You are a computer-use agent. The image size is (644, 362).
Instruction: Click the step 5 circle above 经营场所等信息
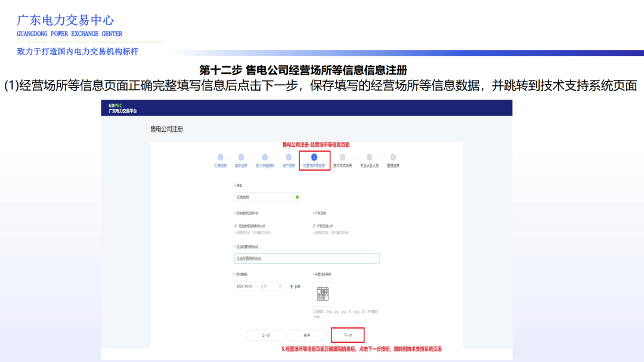313,156
